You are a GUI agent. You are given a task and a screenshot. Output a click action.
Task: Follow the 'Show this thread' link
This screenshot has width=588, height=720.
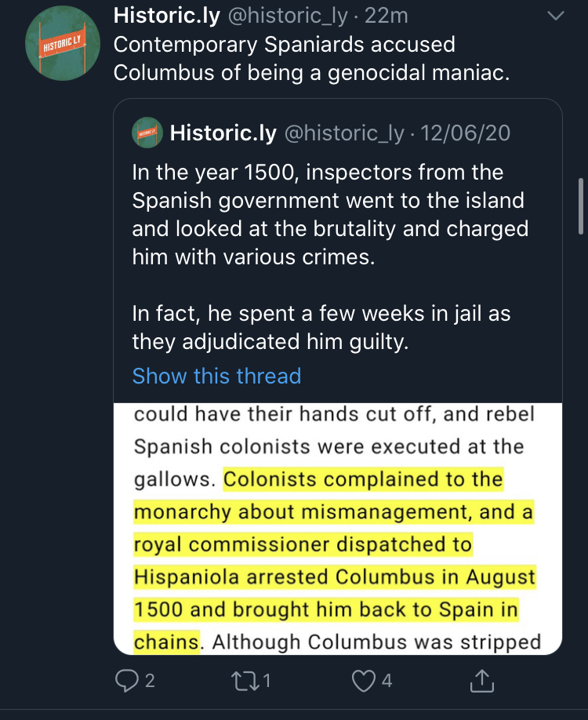(216, 376)
